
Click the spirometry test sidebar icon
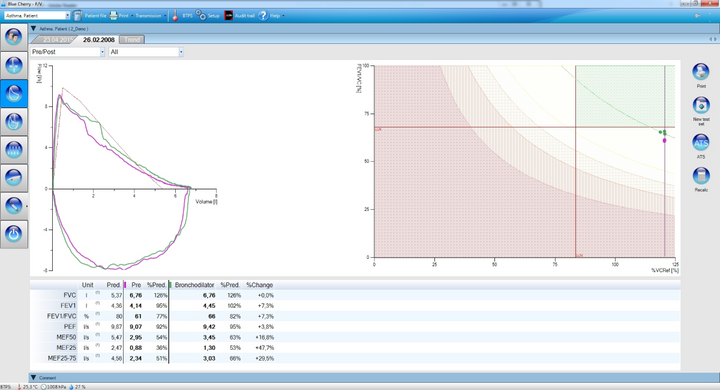click(14, 93)
